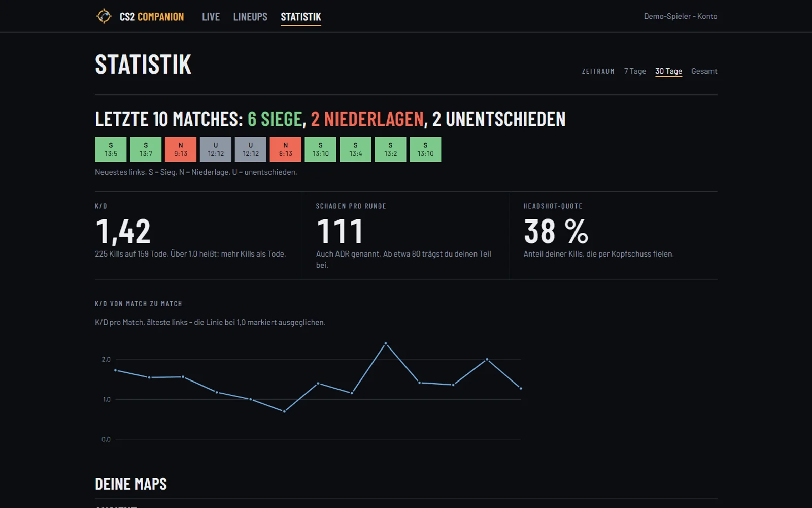This screenshot has height=508, width=812.
Task: Click the highest K/D chart data point
Action: click(386, 344)
